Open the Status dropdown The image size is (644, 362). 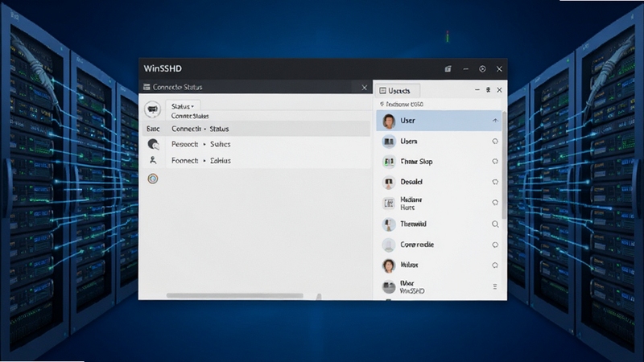[183, 106]
